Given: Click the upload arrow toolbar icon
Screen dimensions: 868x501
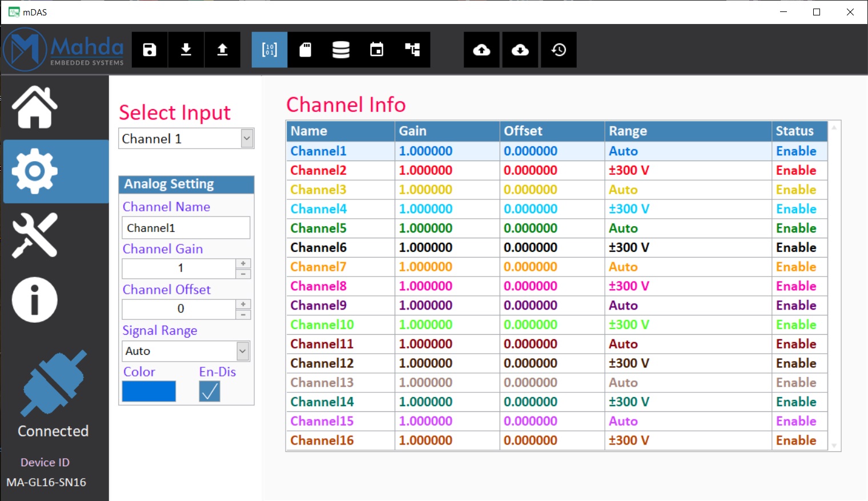Looking at the screenshot, I should [x=223, y=50].
